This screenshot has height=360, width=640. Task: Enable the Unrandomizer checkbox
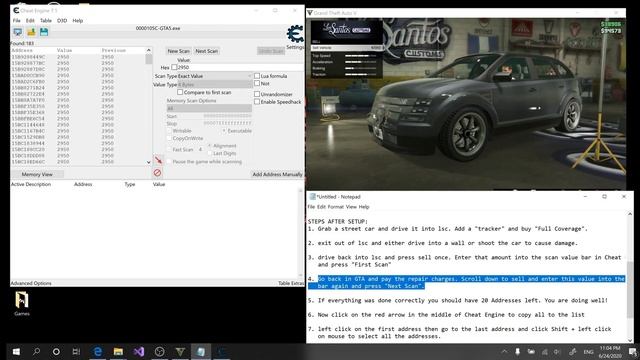257,94
